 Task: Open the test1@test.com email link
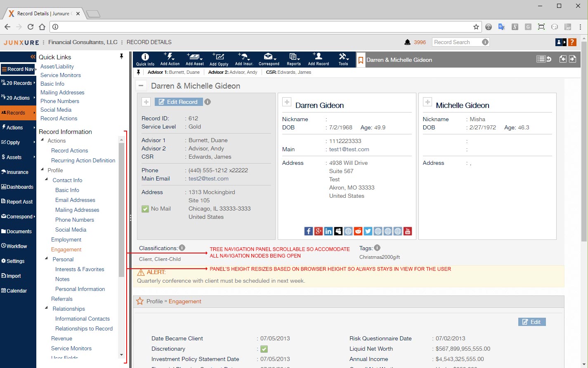349,149
